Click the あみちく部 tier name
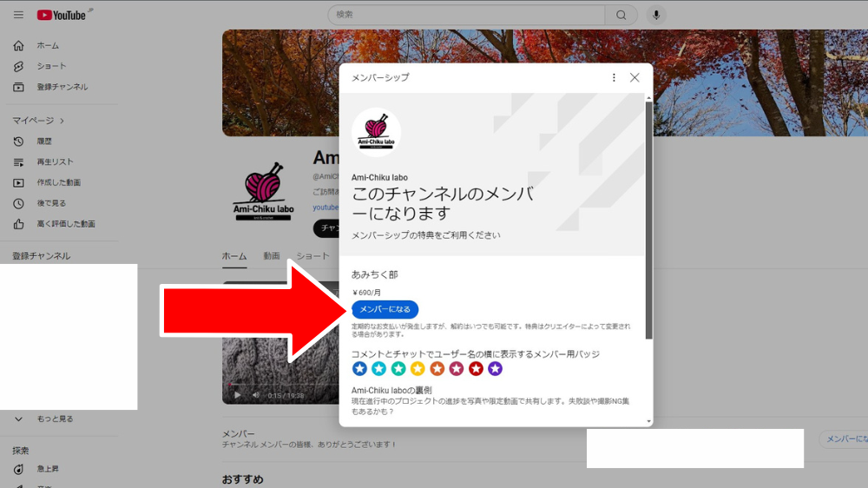The width and height of the screenshot is (868, 488). click(x=375, y=274)
